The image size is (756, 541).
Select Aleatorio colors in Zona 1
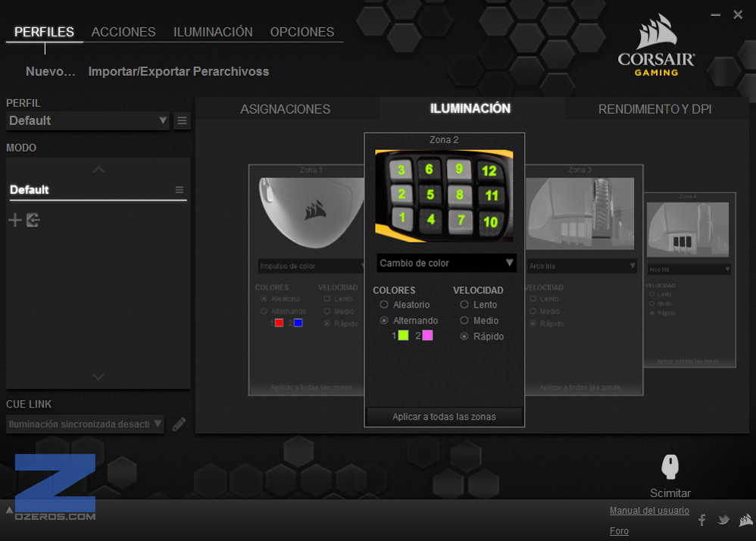pyautogui.click(x=264, y=299)
